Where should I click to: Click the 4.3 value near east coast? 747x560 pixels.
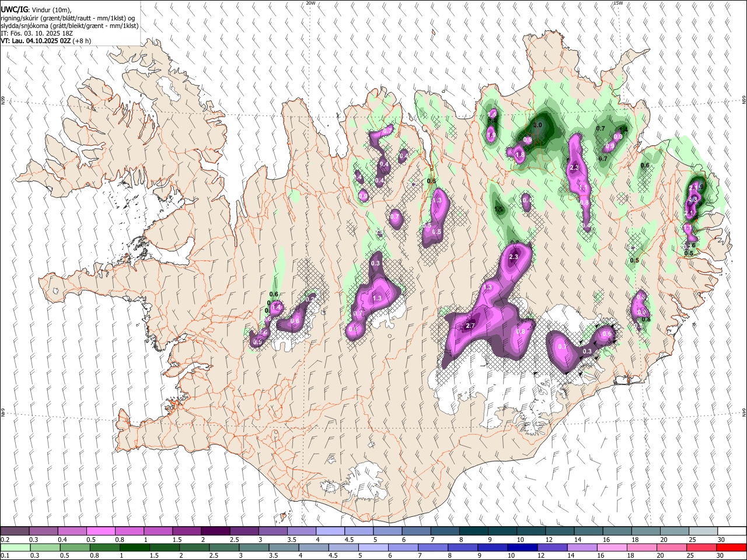(x=693, y=200)
